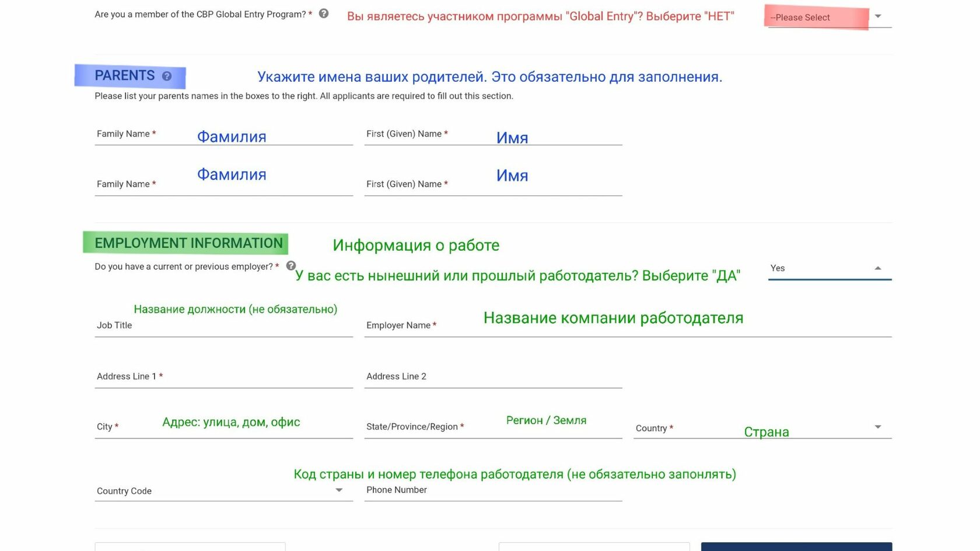
Task: Expand the Country Code dropdown
Action: coord(223,491)
